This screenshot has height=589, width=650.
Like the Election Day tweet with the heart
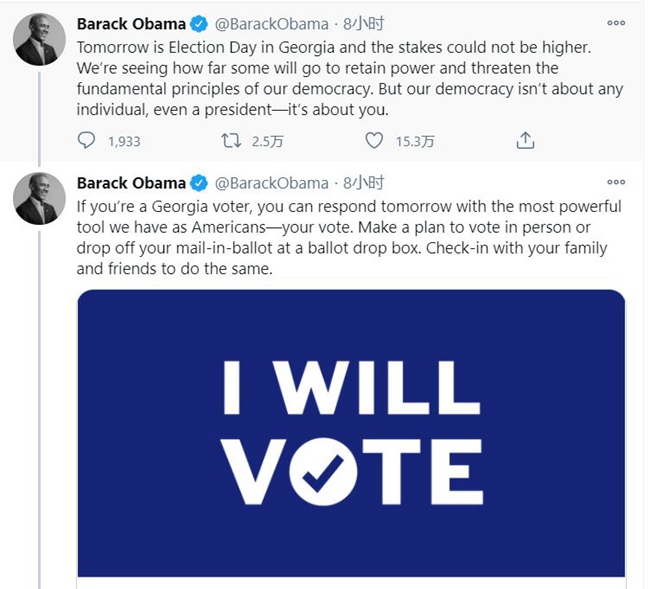pos(374,141)
